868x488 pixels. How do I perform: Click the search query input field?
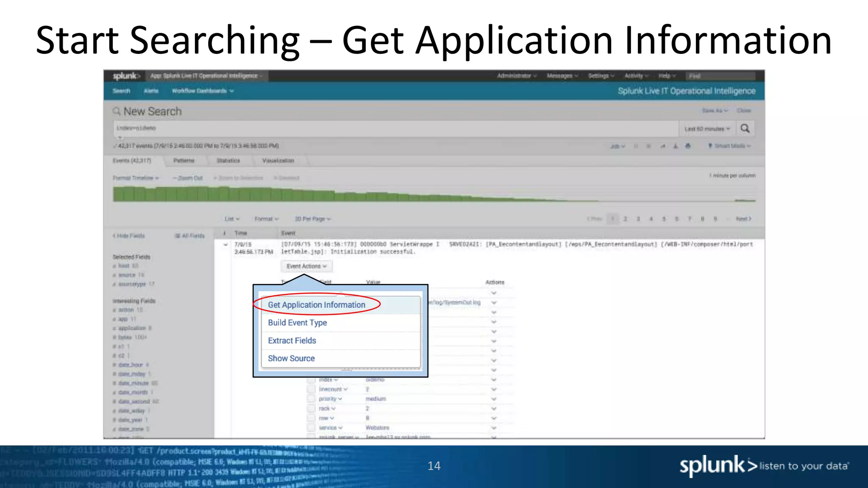(395, 128)
